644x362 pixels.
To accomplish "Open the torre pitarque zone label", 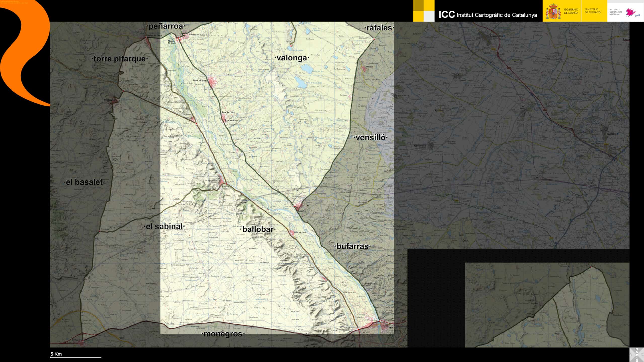I will 119,59.
